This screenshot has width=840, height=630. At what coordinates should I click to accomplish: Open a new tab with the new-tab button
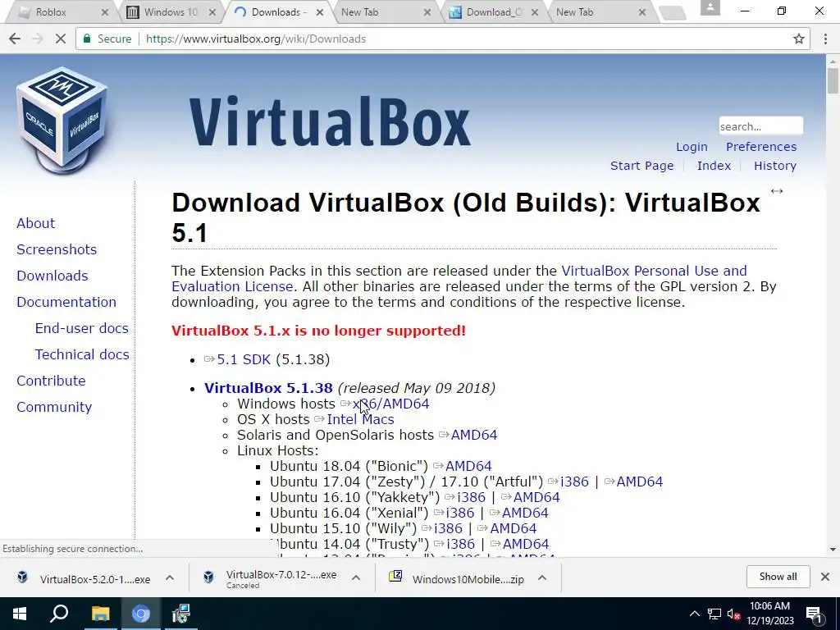(x=673, y=13)
